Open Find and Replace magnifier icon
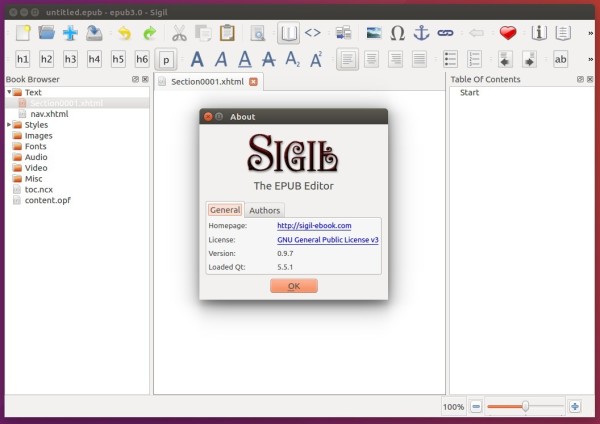Image resolution: width=600 pixels, height=424 pixels. (x=258, y=33)
